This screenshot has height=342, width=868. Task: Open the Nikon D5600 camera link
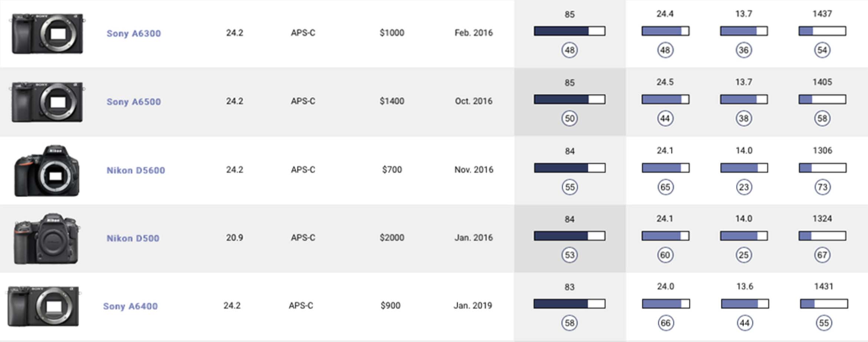click(136, 170)
